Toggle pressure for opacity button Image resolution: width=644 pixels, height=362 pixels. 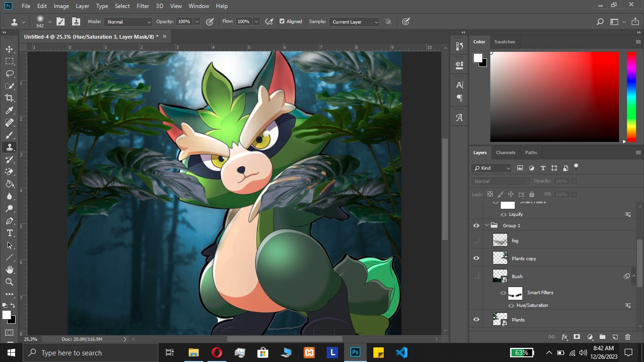210,22
